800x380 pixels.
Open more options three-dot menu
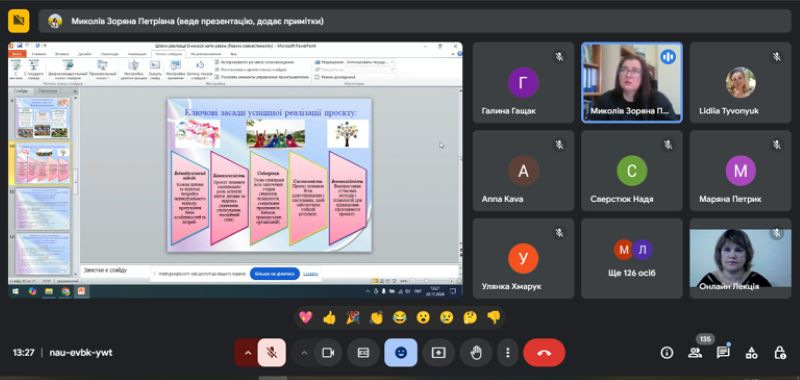click(x=507, y=352)
